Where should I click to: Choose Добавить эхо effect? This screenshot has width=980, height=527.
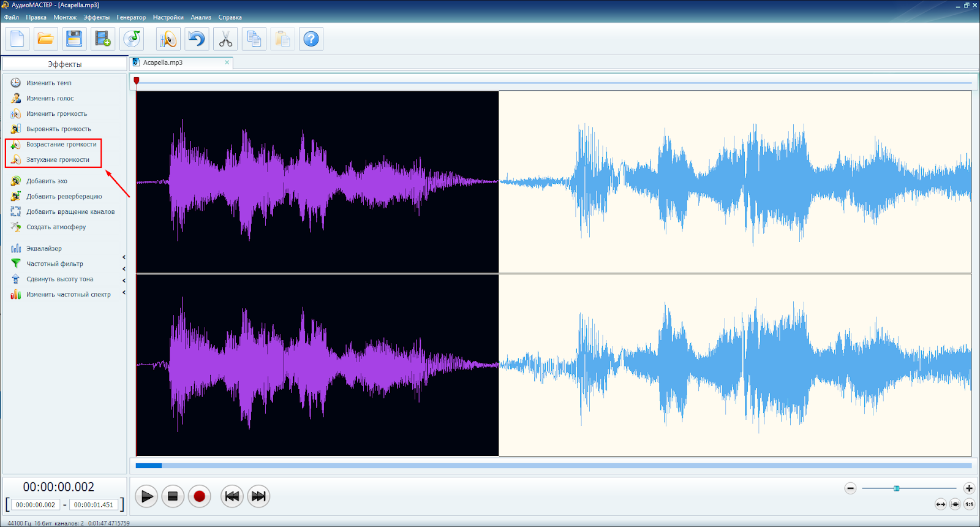tap(47, 181)
